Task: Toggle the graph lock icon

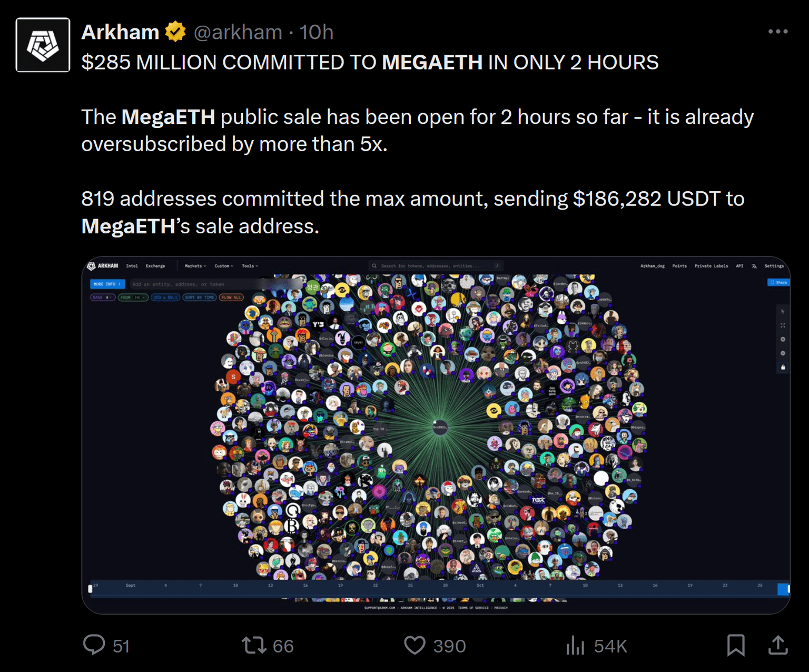Action: point(783,367)
